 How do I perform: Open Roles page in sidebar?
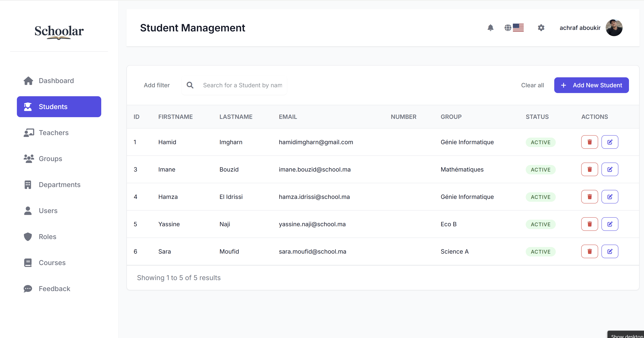pos(59,237)
